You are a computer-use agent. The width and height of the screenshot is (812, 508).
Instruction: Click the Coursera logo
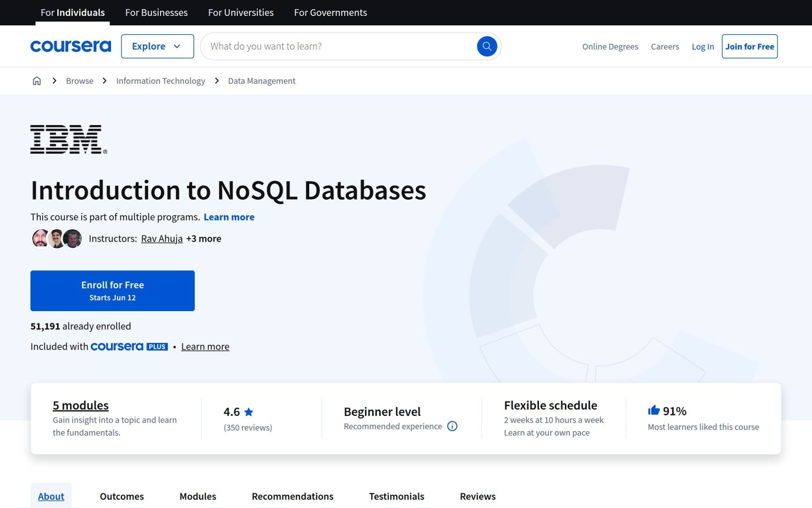[71, 46]
